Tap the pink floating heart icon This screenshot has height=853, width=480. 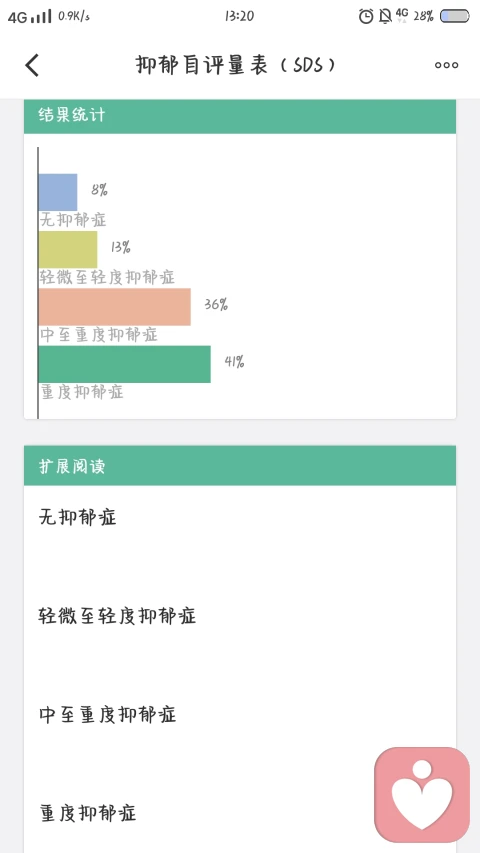pyautogui.click(x=422, y=794)
